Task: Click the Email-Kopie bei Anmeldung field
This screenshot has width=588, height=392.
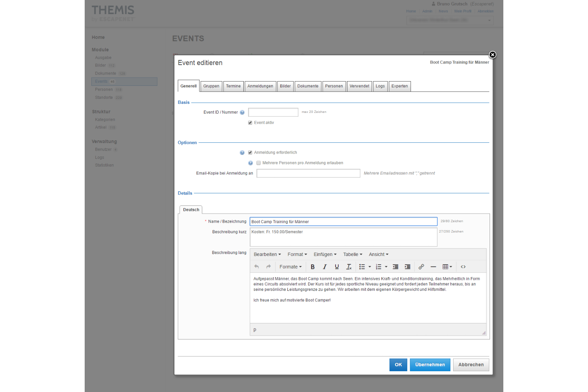Action: pyautogui.click(x=308, y=173)
